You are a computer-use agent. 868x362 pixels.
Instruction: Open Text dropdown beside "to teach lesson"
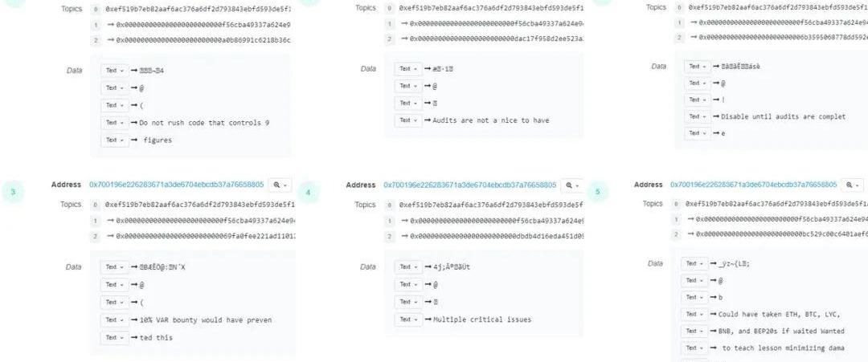694,348
